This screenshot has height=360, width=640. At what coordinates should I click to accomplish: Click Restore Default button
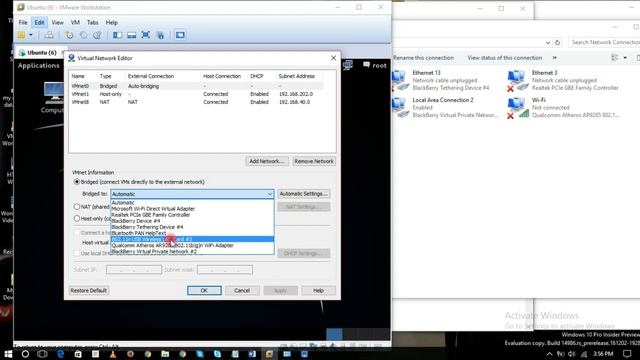[x=89, y=290]
